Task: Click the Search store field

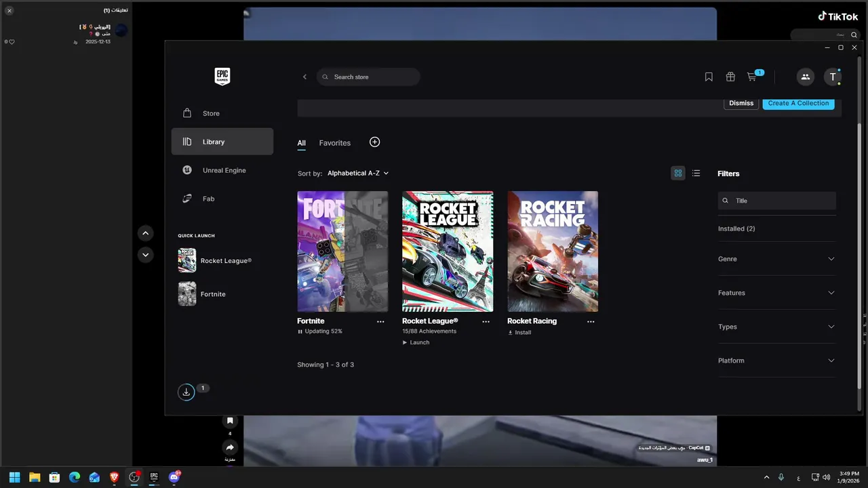Action: [368, 77]
